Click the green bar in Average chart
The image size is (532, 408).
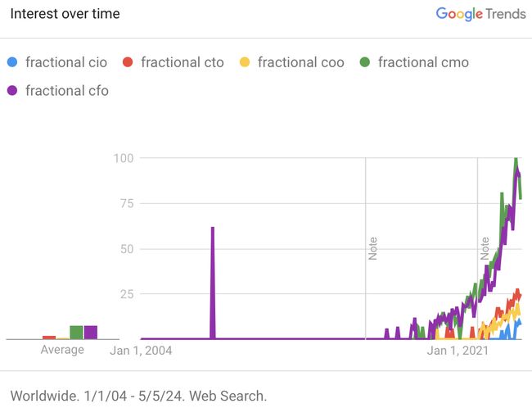[76, 332]
